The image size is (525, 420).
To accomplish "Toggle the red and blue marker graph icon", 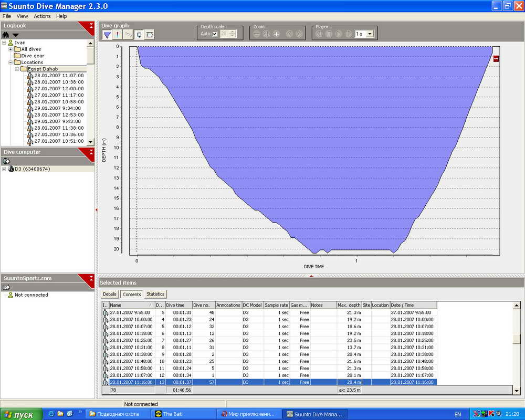I will tap(118, 35).
